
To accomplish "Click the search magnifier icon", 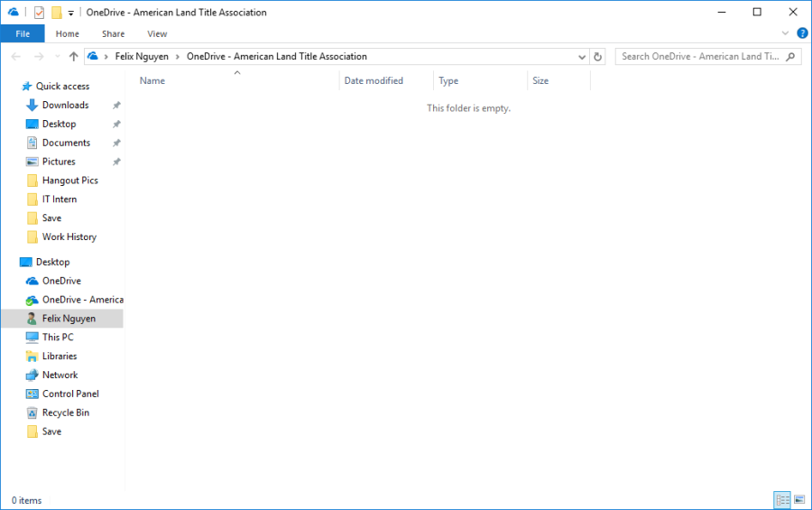I will point(790,57).
